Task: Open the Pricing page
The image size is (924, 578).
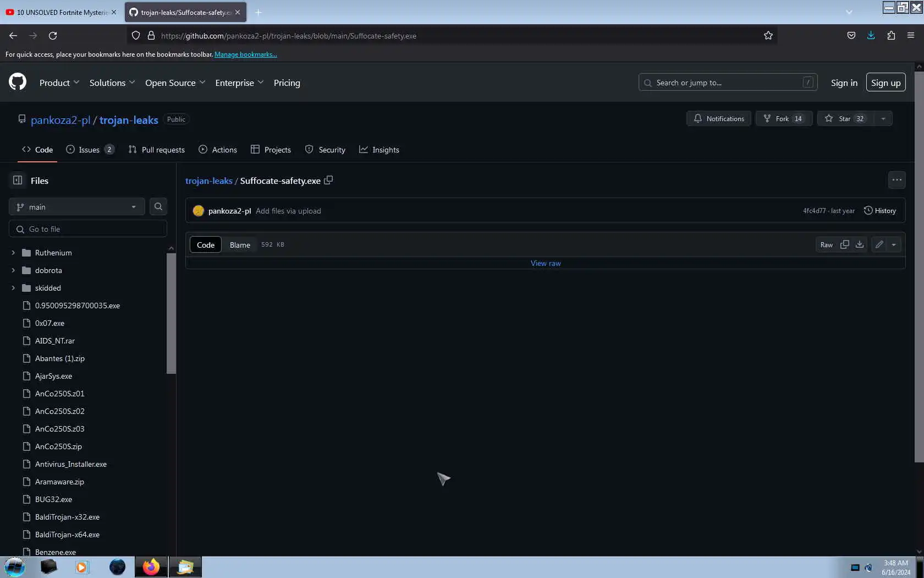Action: 287,83
